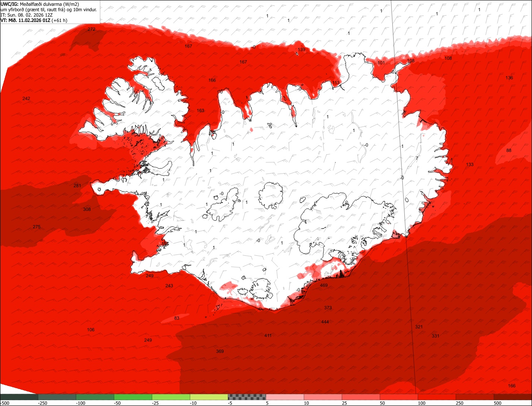Click the map value 369
The image size is (532, 406).
click(220, 351)
